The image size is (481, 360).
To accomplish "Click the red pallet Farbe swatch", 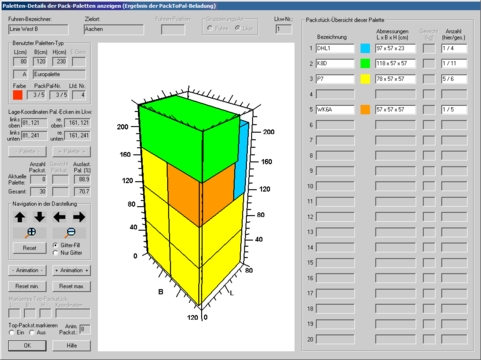I will point(18,95).
